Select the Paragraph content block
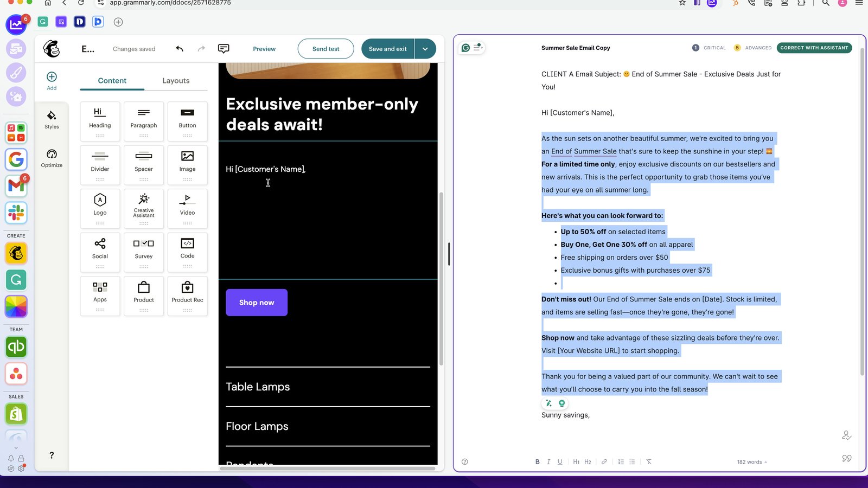 pos(144,121)
